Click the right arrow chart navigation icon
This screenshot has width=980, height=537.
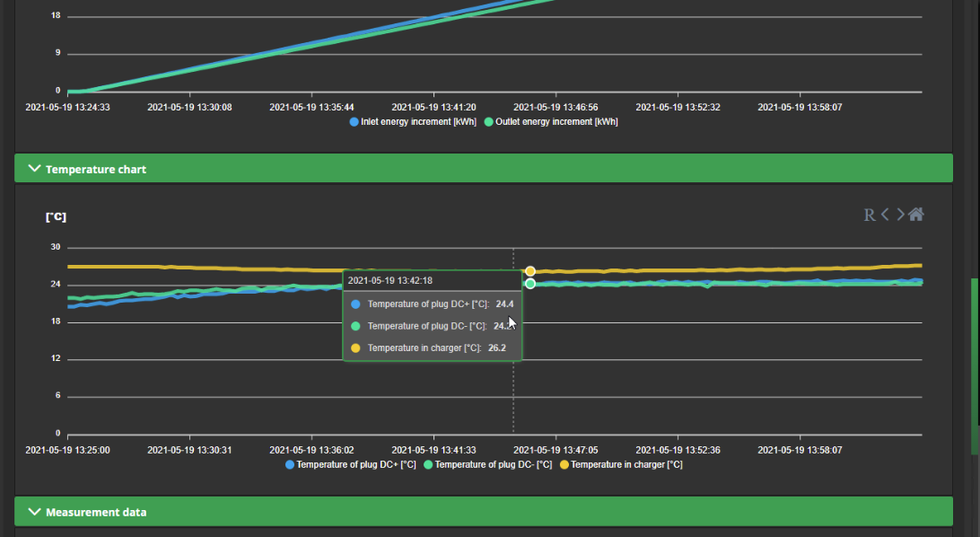tap(900, 215)
